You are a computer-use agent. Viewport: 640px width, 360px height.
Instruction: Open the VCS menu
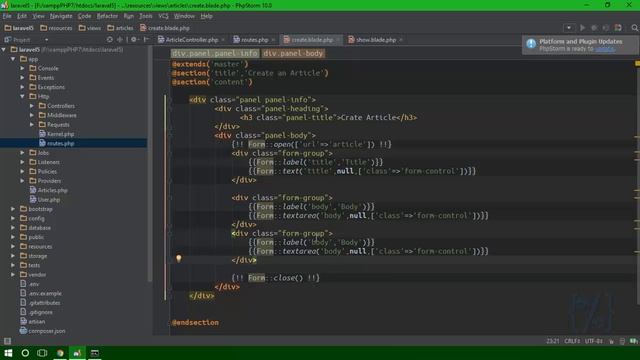pos(163,16)
